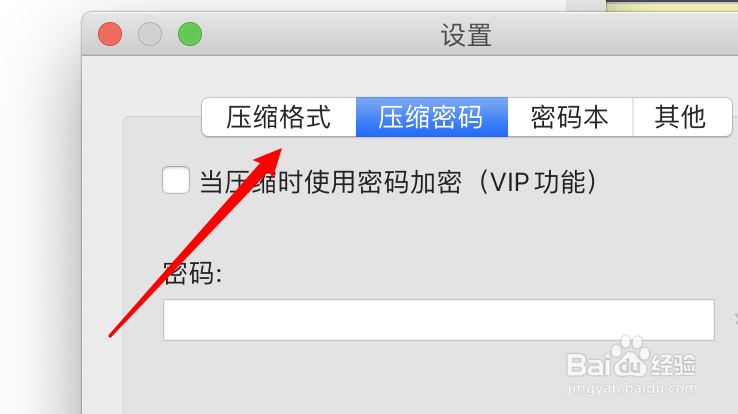Enable 当压缩时使用密码加密 checkbox
The width and height of the screenshot is (738, 414).
pyautogui.click(x=176, y=180)
